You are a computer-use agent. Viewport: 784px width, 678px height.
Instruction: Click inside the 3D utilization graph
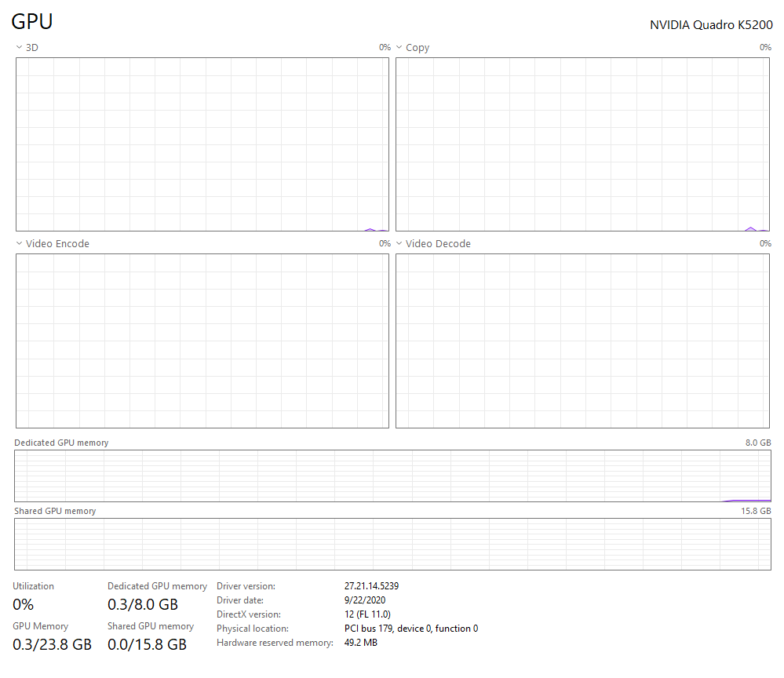tap(202, 144)
